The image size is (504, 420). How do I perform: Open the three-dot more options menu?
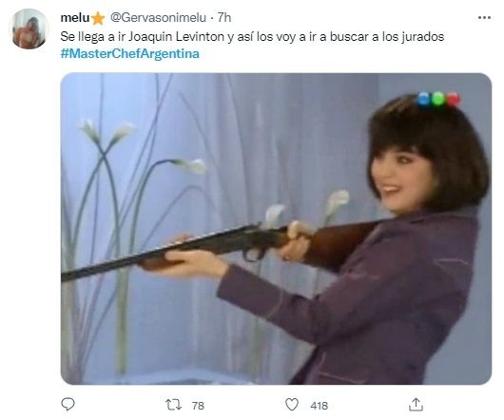(x=484, y=18)
